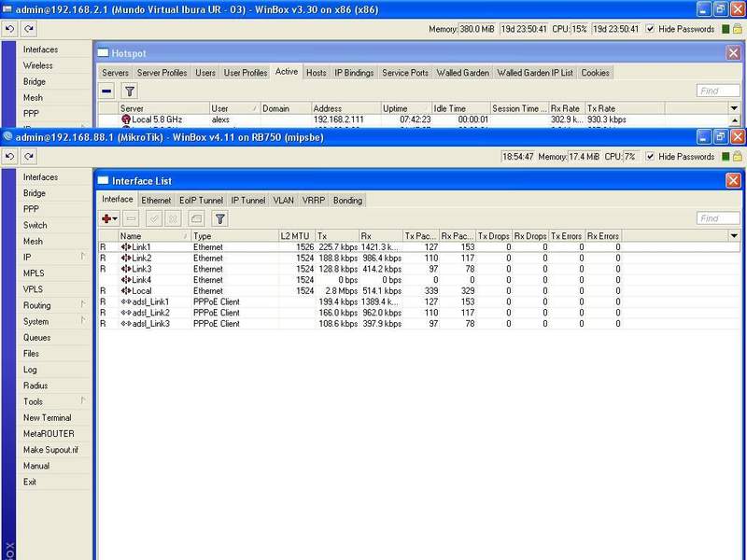Sort by the Tx column header in Interface List

pos(337,236)
